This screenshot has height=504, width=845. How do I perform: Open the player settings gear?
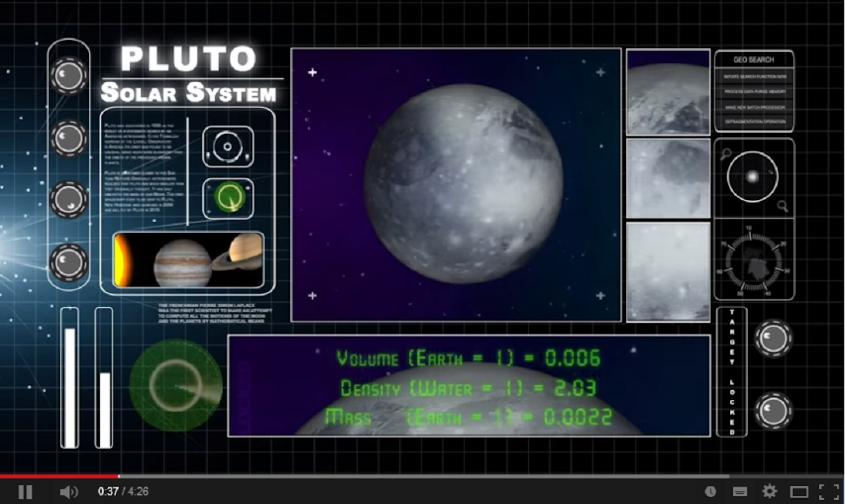click(769, 491)
